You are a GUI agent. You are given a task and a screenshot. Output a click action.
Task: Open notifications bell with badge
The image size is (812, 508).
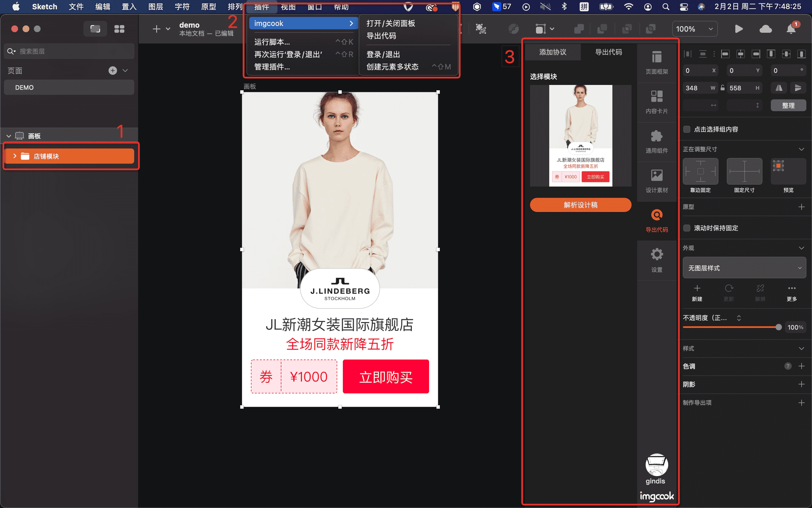(791, 29)
